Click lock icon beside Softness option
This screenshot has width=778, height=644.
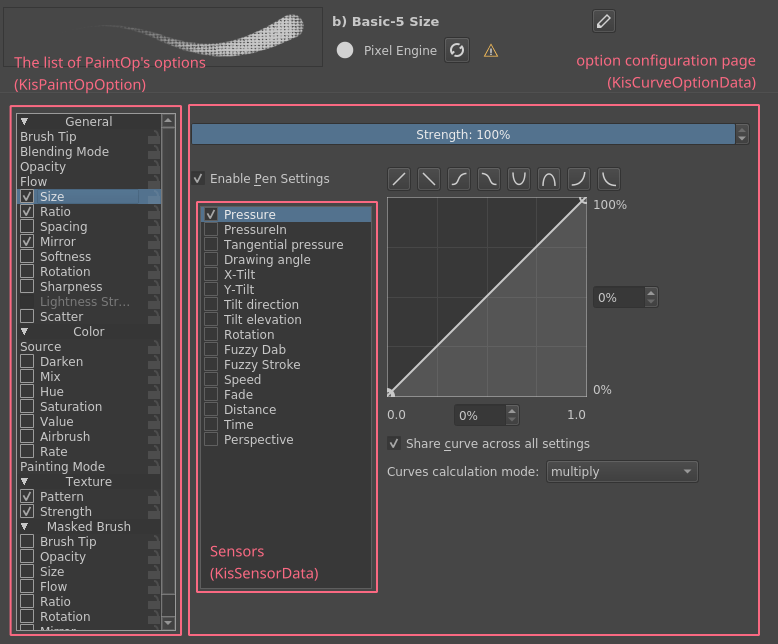[x=154, y=257]
